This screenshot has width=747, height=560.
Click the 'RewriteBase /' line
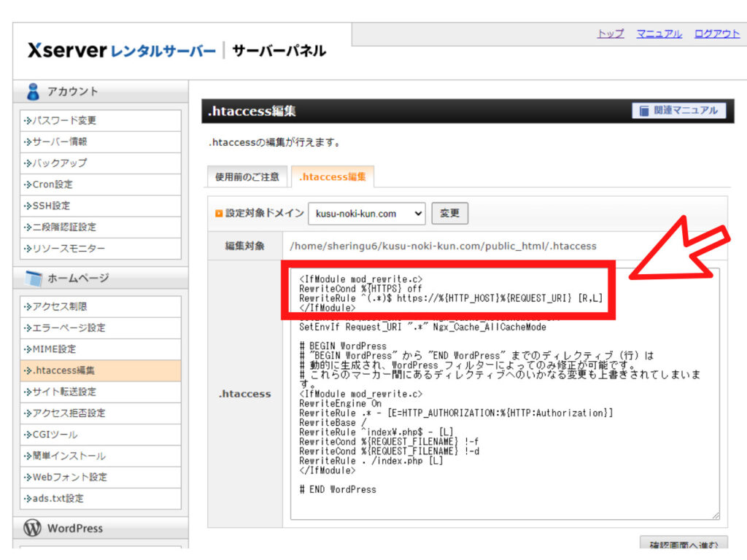(x=333, y=423)
